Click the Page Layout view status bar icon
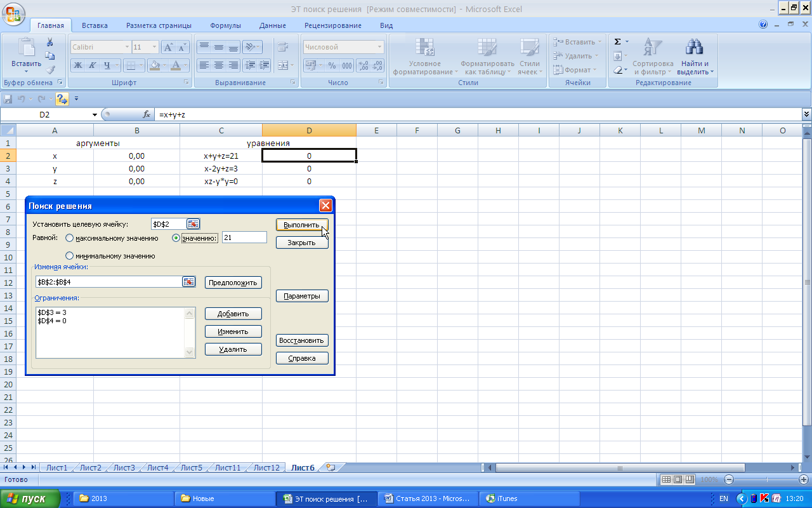The height and width of the screenshot is (508, 812). pos(678,479)
